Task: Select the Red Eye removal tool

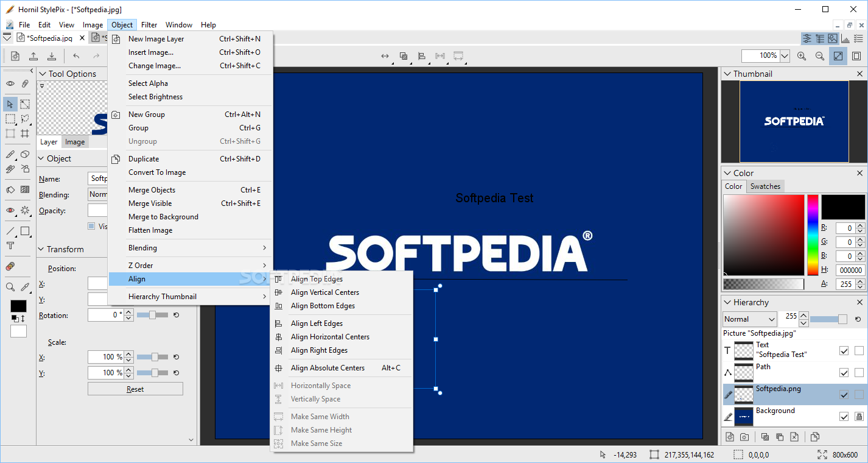Action: (10, 210)
